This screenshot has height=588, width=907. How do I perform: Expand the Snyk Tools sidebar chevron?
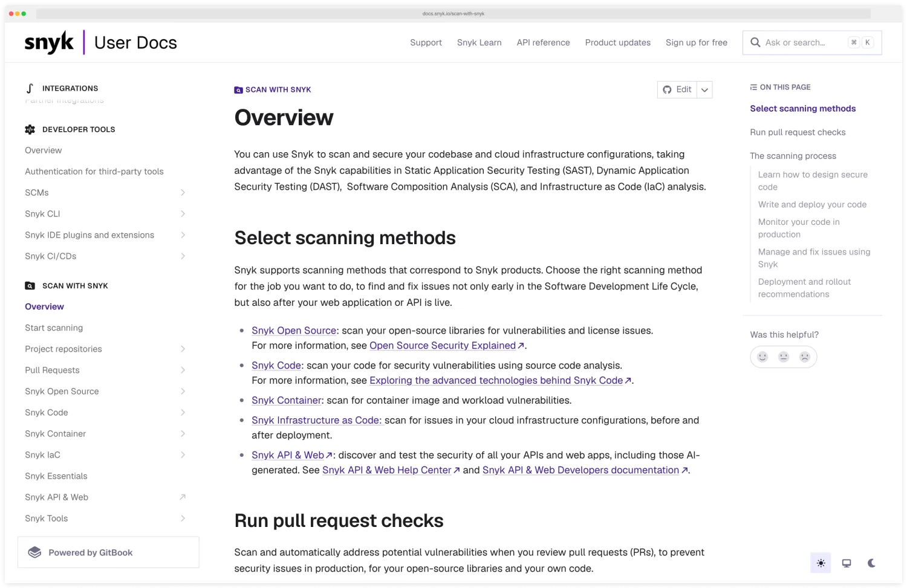(x=183, y=518)
